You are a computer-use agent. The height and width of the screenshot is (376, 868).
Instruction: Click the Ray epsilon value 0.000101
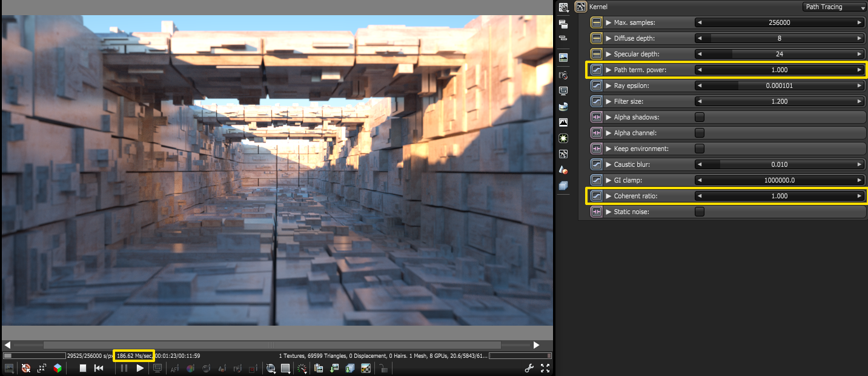tap(779, 86)
